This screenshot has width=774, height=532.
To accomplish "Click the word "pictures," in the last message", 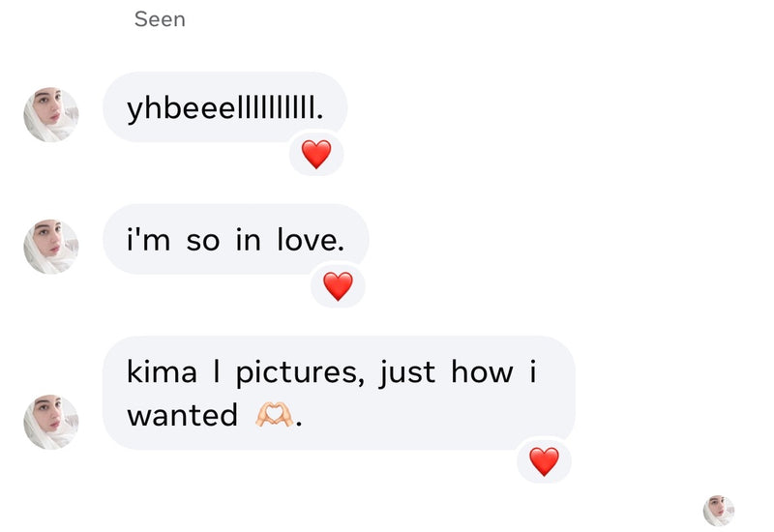I will (x=300, y=372).
